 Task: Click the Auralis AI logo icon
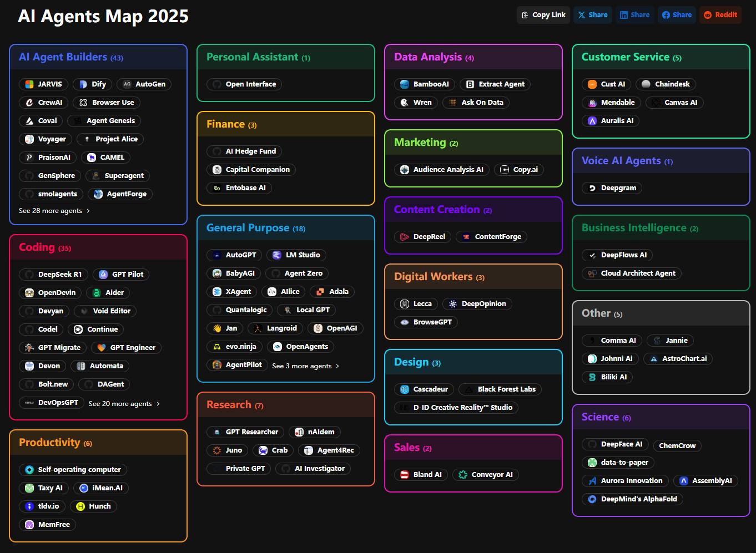pyautogui.click(x=592, y=121)
